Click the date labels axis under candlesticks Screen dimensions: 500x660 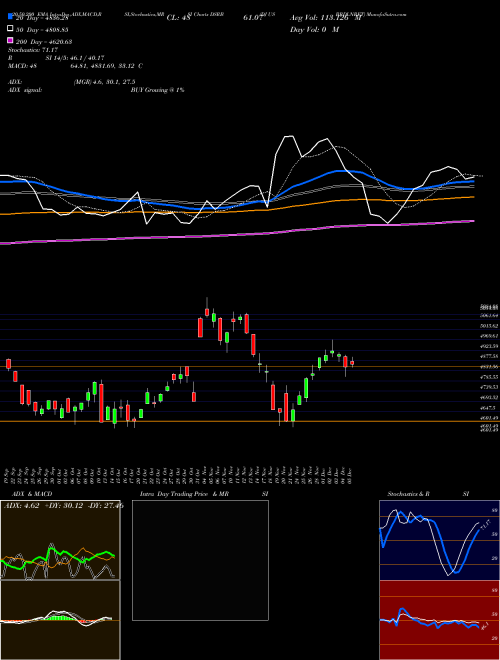(x=180, y=474)
